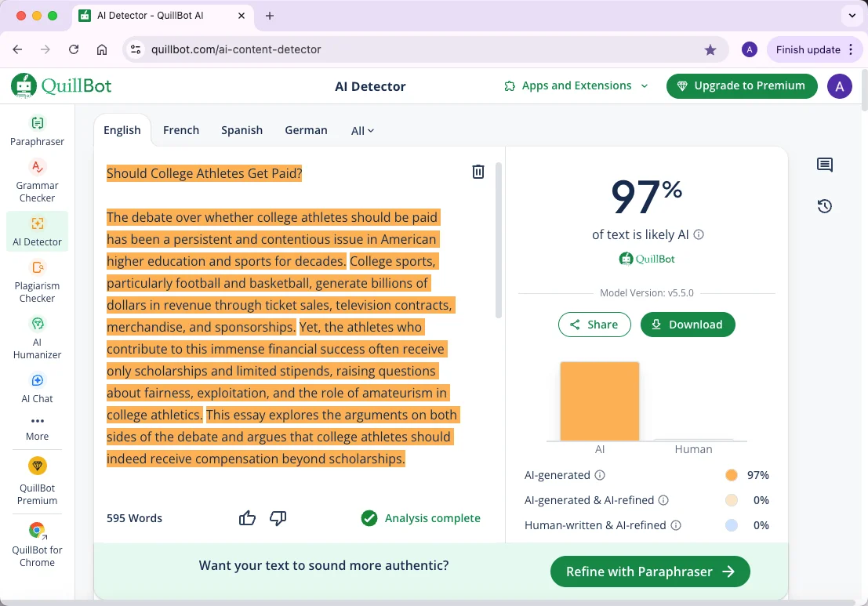Expand Apps and Extensions menu
The image size is (868, 606).
pyautogui.click(x=576, y=85)
